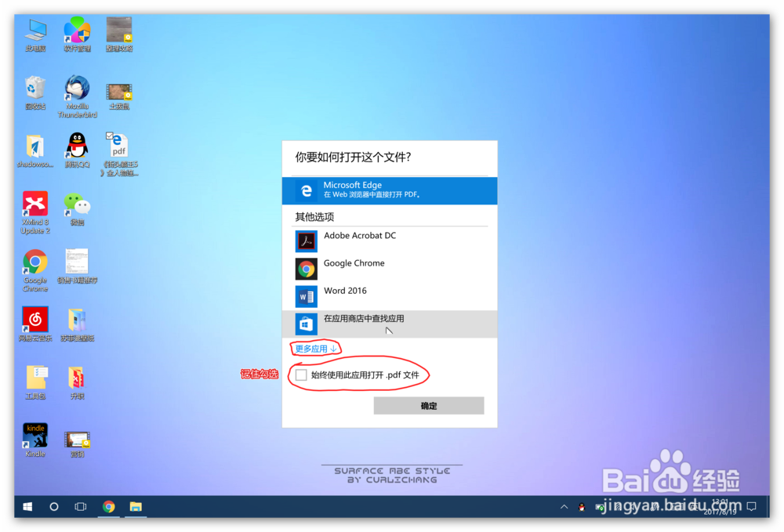Open Cortana search circle on taskbar
This screenshot has height=532, width=784.
[x=54, y=506]
